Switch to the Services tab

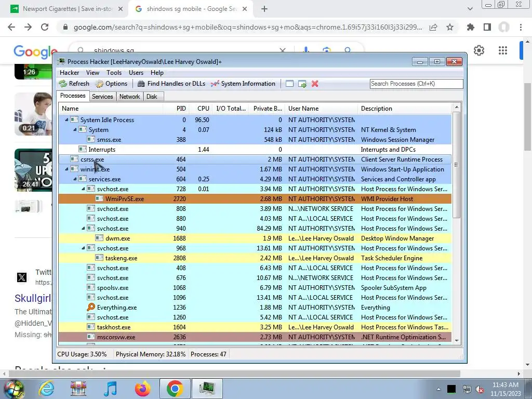(102, 97)
